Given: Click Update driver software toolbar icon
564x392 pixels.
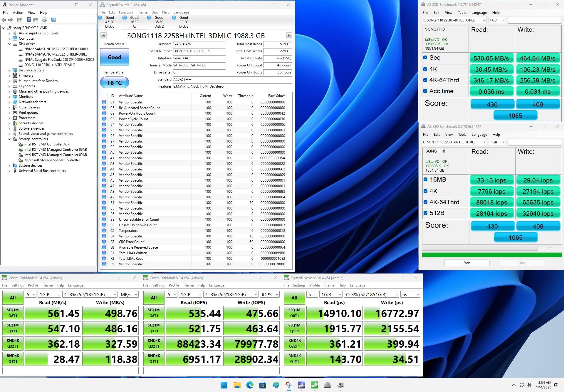Looking at the screenshot, I should click(44, 20).
